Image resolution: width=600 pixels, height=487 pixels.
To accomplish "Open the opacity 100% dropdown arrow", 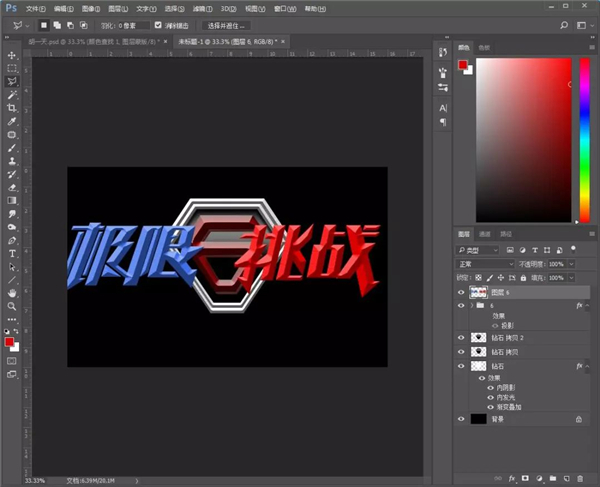I will click(x=571, y=264).
